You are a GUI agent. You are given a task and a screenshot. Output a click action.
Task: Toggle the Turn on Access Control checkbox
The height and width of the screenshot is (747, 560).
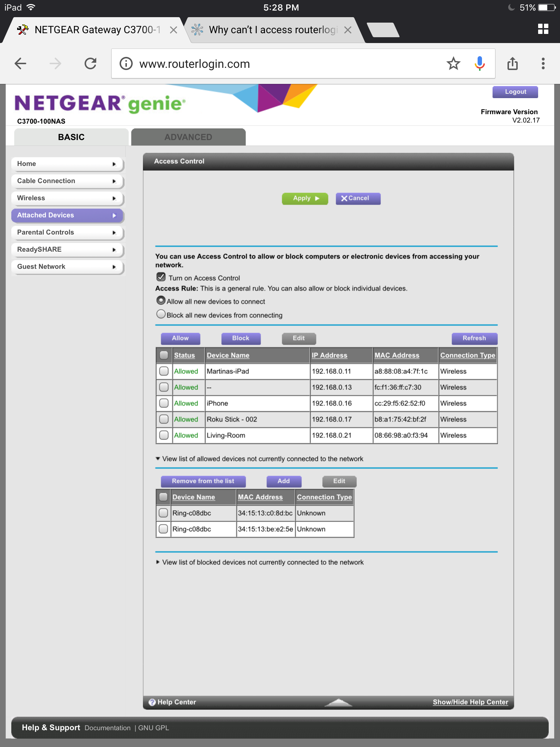[161, 277]
